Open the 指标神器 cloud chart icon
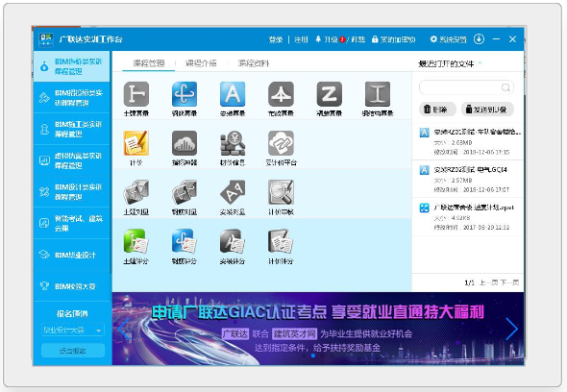The image size is (567, 392). pyautogui.click(x=185, y=143)
